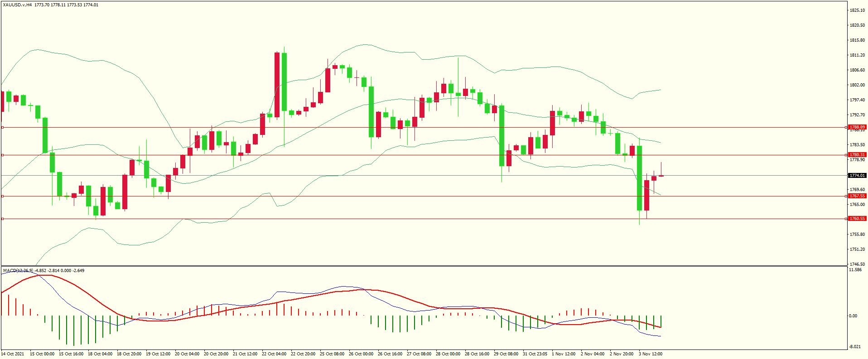Click the 28 Oct 16:00 time label
The image size is (868, 359).
click(x=477, y=354)
